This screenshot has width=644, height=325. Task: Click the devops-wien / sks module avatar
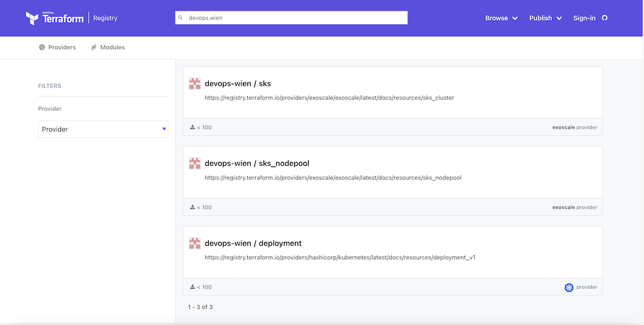point(194,84)
